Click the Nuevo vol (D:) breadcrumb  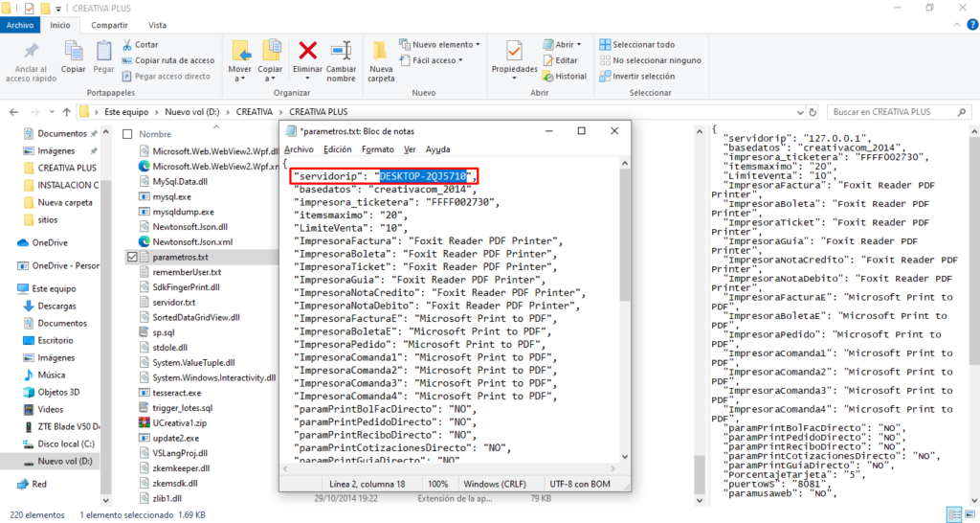191,112
